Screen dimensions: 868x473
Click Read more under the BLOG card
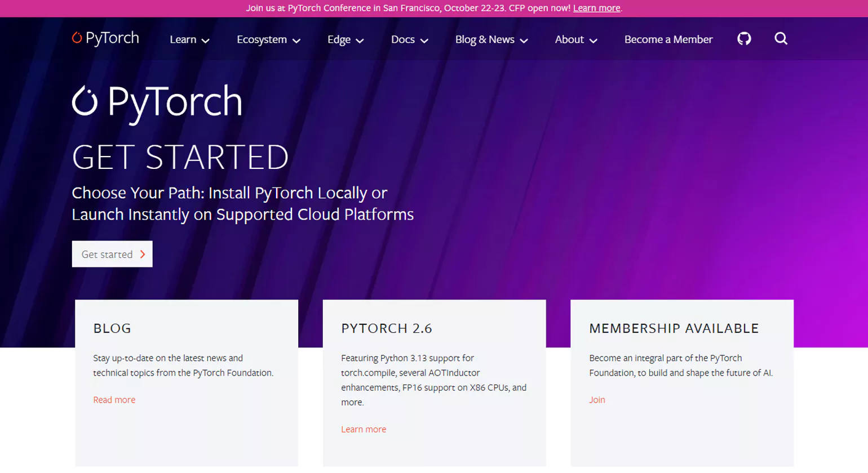114,400
